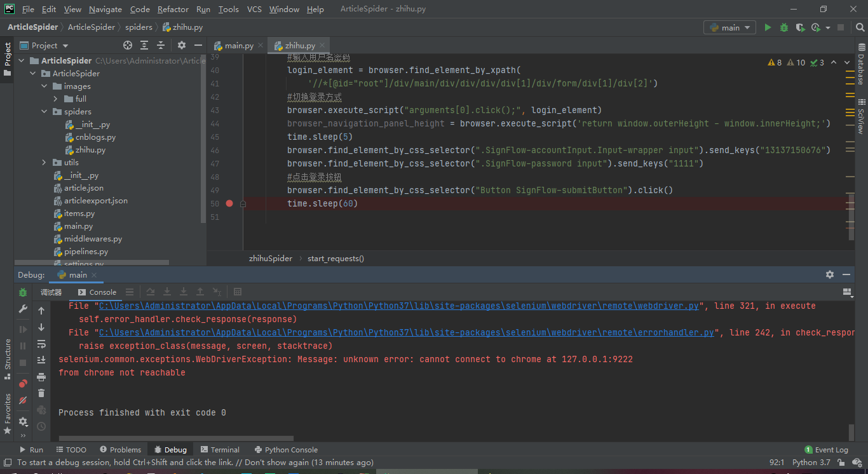This screenshot has width=868, height=474.
Task: Open the main run configuration dropdown
Action: pyautogui.click(x=729, y=27)
